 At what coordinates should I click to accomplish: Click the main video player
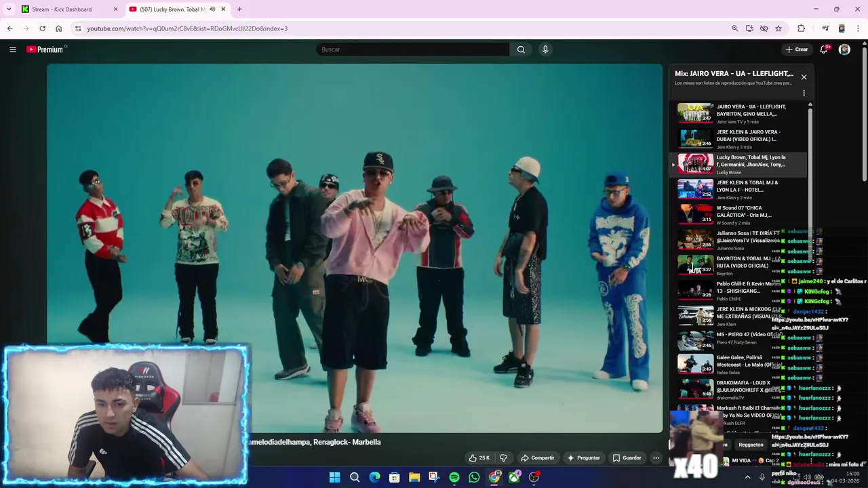[355, 248]
